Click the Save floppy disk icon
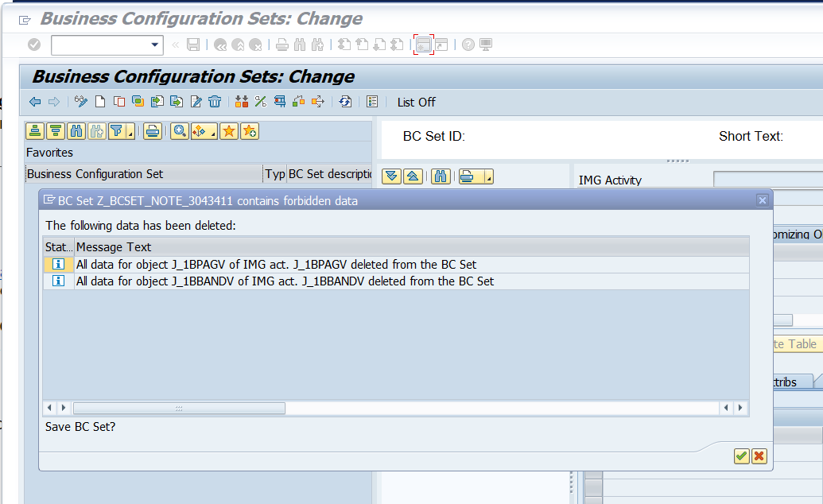Viewport: 823px width, 504px height. pyautogui.click(x=193, y=45)
